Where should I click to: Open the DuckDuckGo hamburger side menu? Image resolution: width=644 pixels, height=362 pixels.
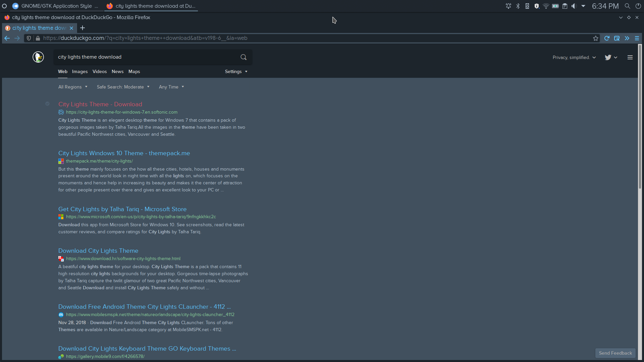[630, 57]
